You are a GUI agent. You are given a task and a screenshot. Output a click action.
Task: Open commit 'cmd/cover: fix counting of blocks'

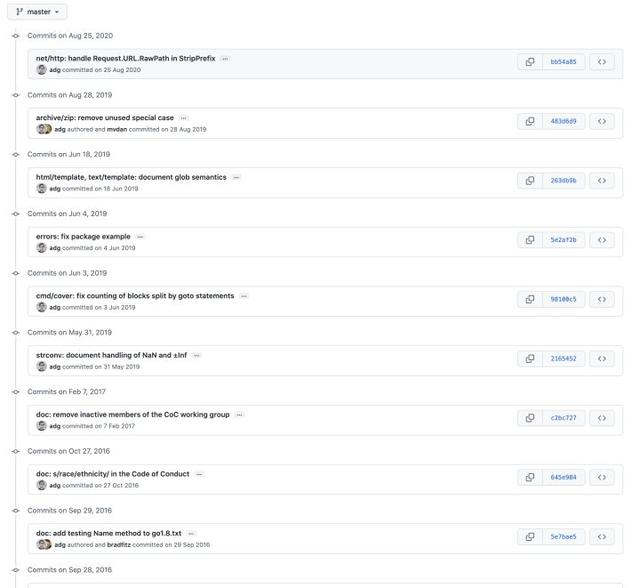point(135,296)
